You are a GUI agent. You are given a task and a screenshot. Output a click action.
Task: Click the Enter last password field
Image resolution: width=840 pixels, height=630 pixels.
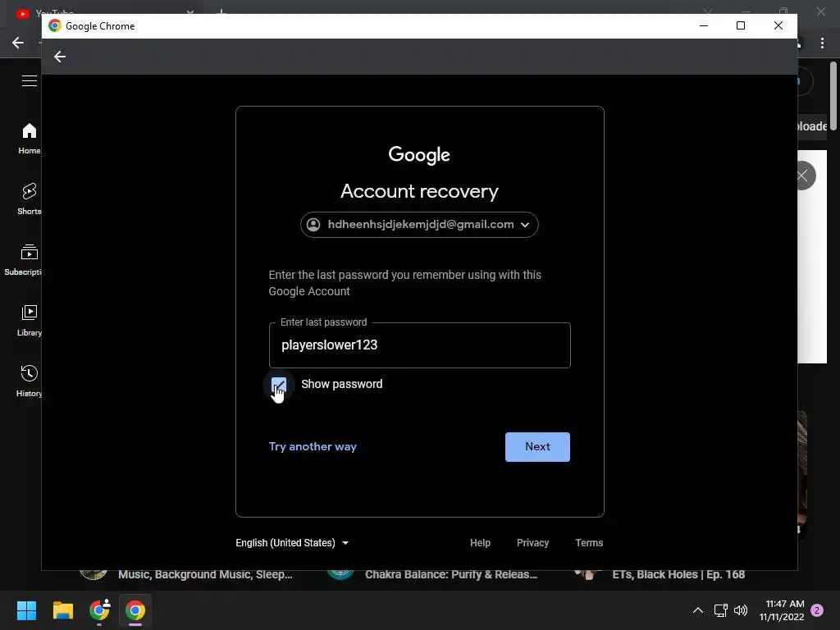click(x=419, y=345)
